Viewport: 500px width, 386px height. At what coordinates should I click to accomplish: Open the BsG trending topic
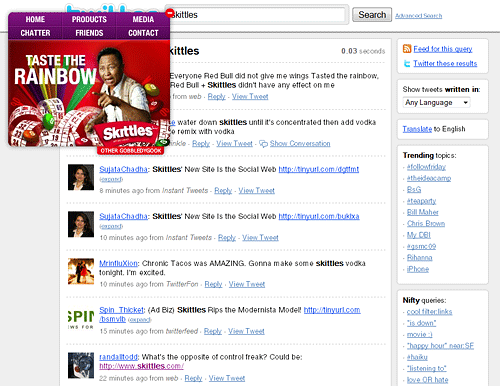tap(414, 189)
